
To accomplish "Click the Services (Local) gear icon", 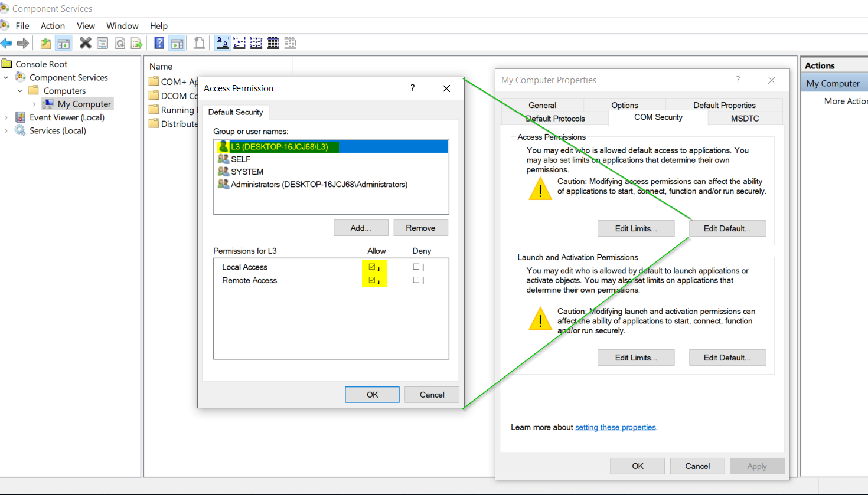I will [21, 130].
